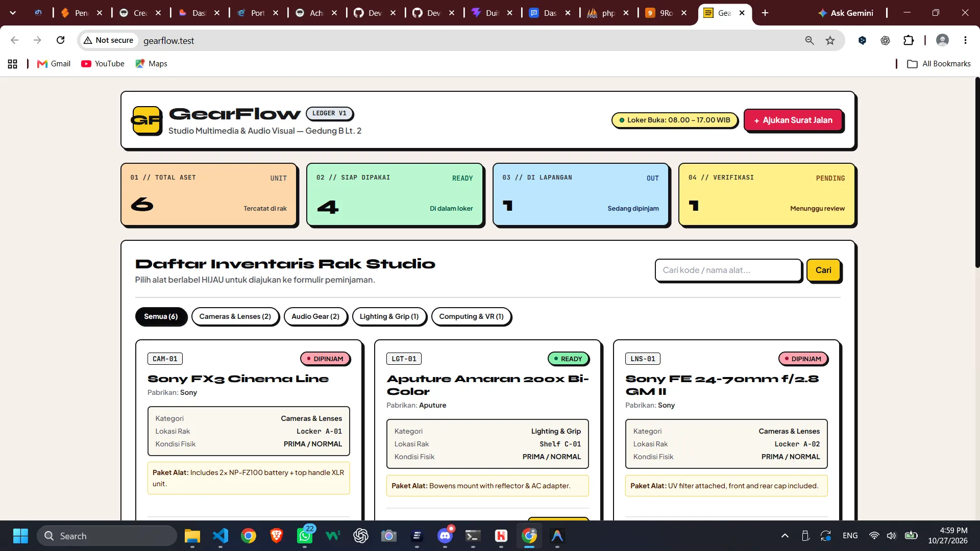980x551 pixels.
Task: Open the Apps grid in bookmarks bar
Action: coord(13,64)
